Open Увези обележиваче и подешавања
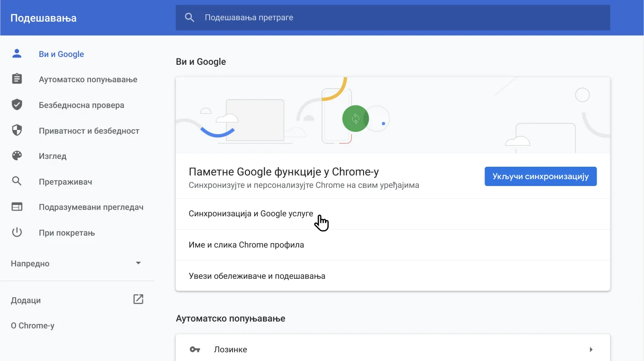 coord(257,276)
